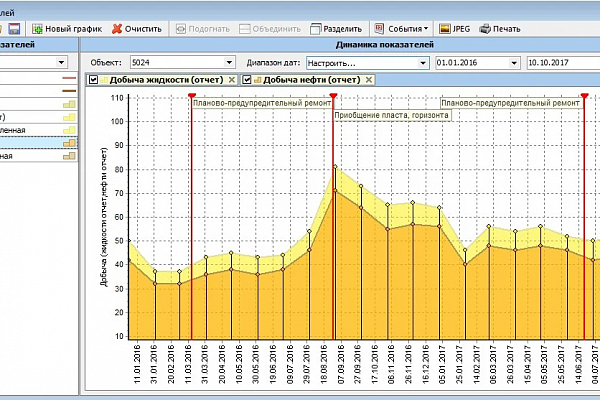The image size is (600, 400).
Task: Click the Объединить merge button
Action: pyautogui.click(x=270, y=29)
